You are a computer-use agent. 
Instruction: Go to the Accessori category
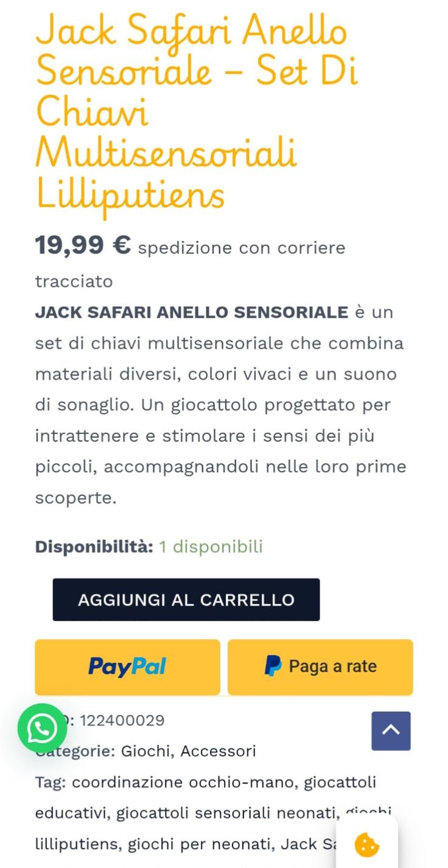pos(218,751)
